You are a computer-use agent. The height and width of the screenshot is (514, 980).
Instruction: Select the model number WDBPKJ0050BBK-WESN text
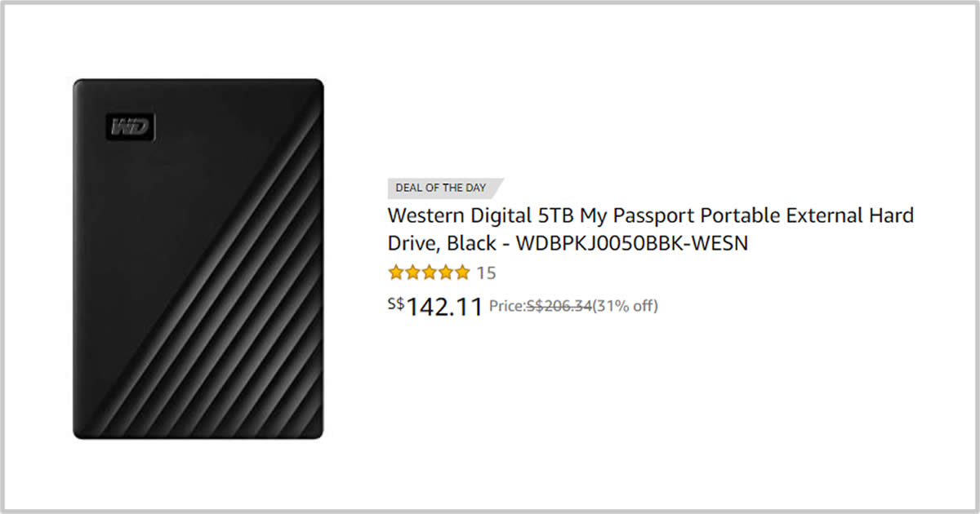(632, 243)
